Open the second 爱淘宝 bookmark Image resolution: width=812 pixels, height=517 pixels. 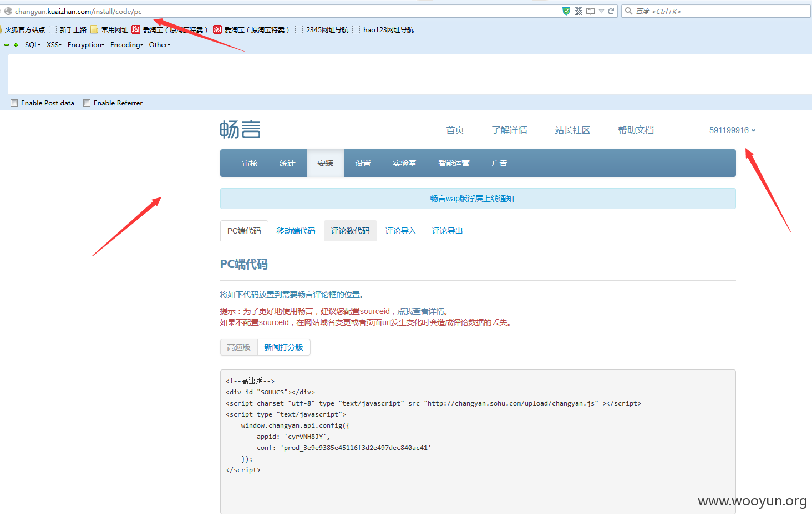coord(251,30)
